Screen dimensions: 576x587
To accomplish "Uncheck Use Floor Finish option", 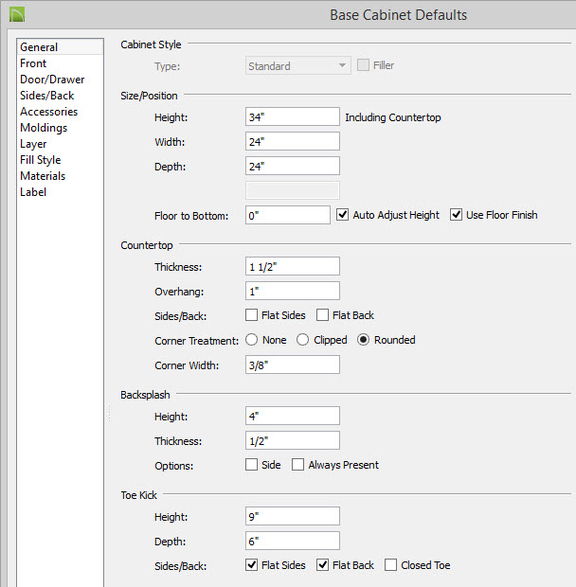I will coord(456,215).
